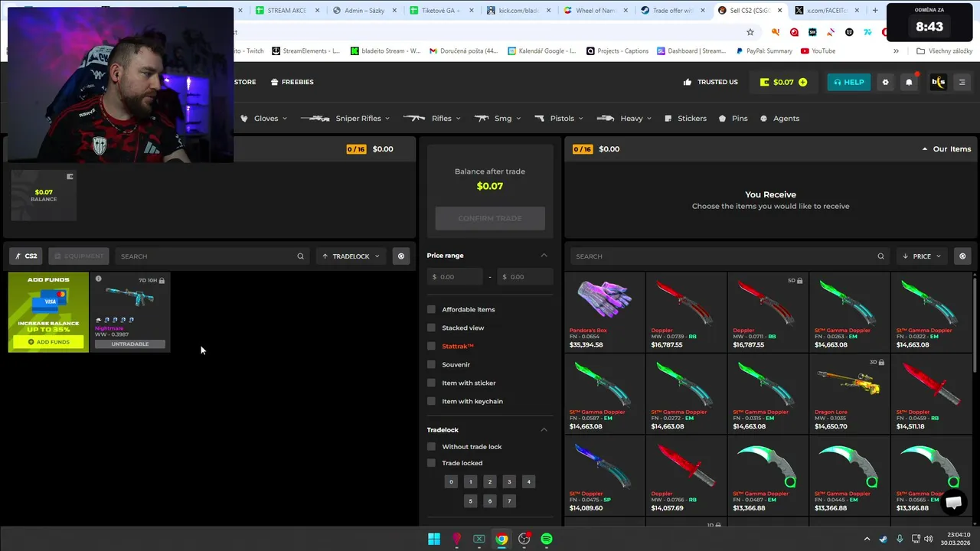Viewport: 980px width, 551px height.
Task: Check Item with sticker filter
Action: [x=431, y=383]
